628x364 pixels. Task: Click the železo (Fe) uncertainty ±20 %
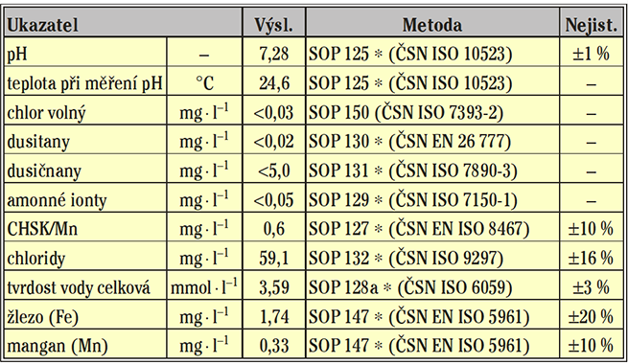(x=592, y=315)
